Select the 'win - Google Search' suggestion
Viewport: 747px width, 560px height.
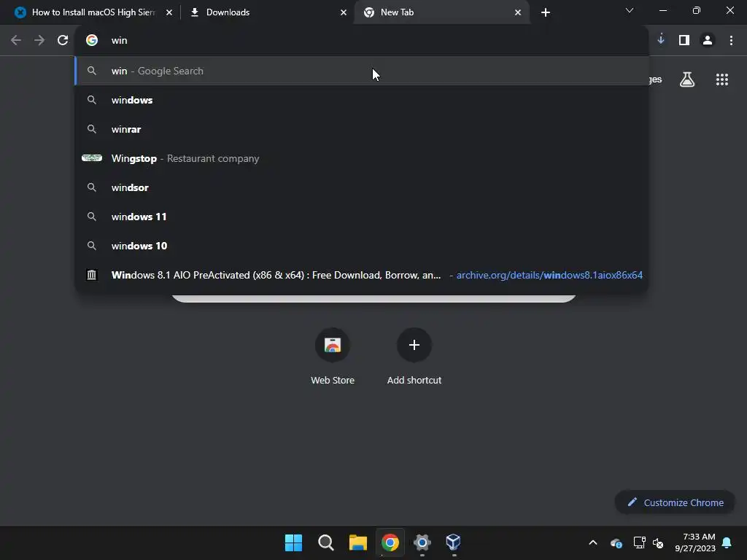[x=362, y=71]
